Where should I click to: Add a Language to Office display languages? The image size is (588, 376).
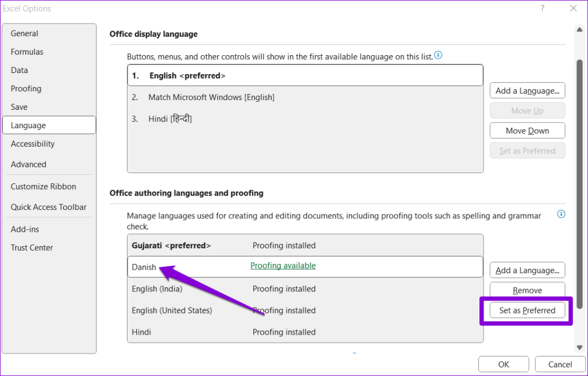(527, 90)
